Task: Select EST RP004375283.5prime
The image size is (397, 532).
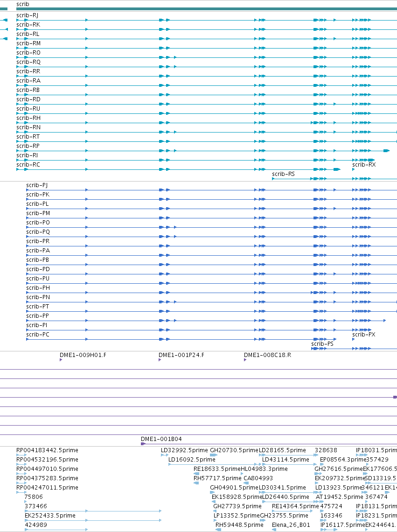Action: pyautogui.click(x=47, y=478)
